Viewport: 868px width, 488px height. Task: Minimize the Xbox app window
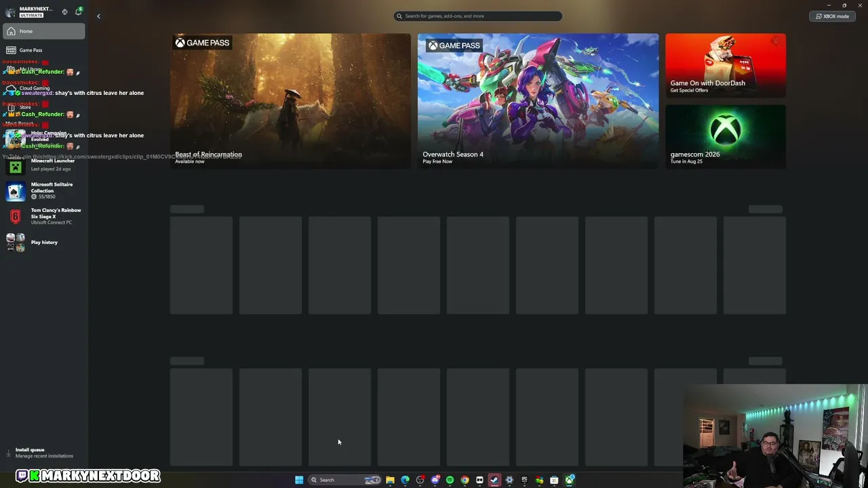829,5
